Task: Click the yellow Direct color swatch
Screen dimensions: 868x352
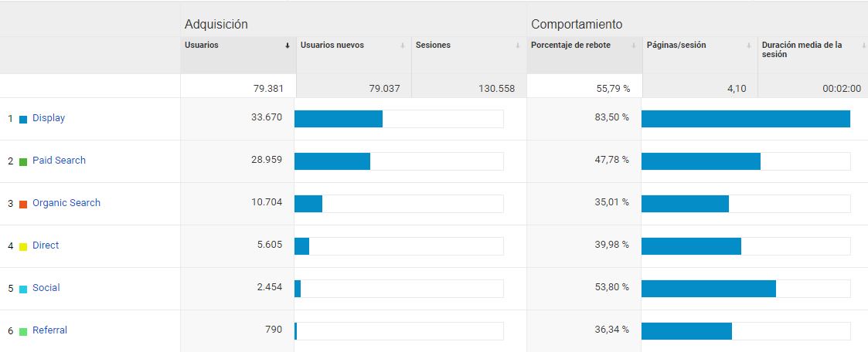Action: click(23, 246)
